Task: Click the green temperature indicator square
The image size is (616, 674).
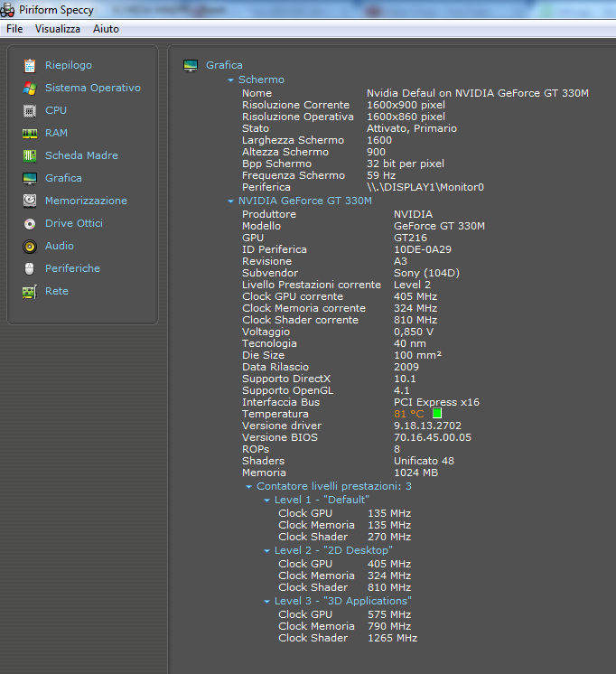Action: click(437, 413)
